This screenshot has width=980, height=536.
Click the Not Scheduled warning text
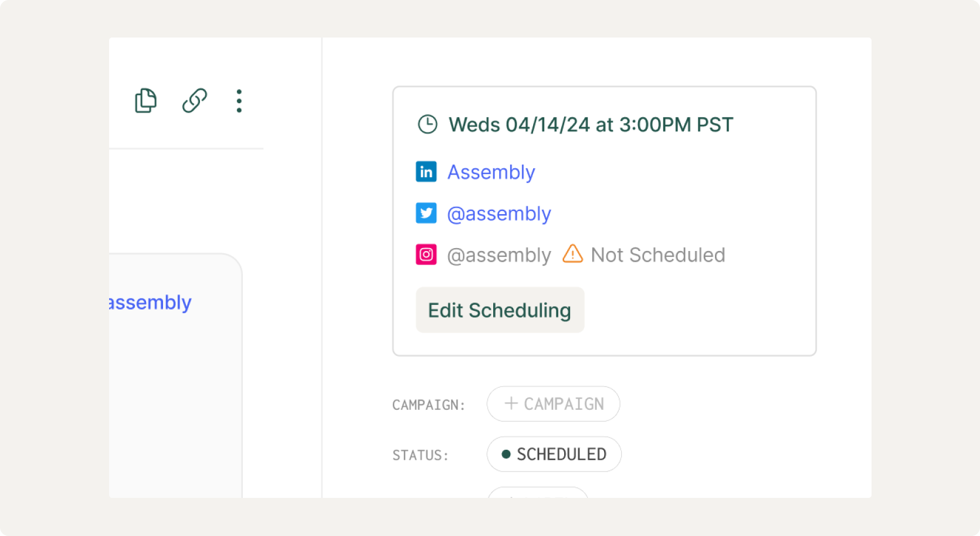[x=658, y=255]
